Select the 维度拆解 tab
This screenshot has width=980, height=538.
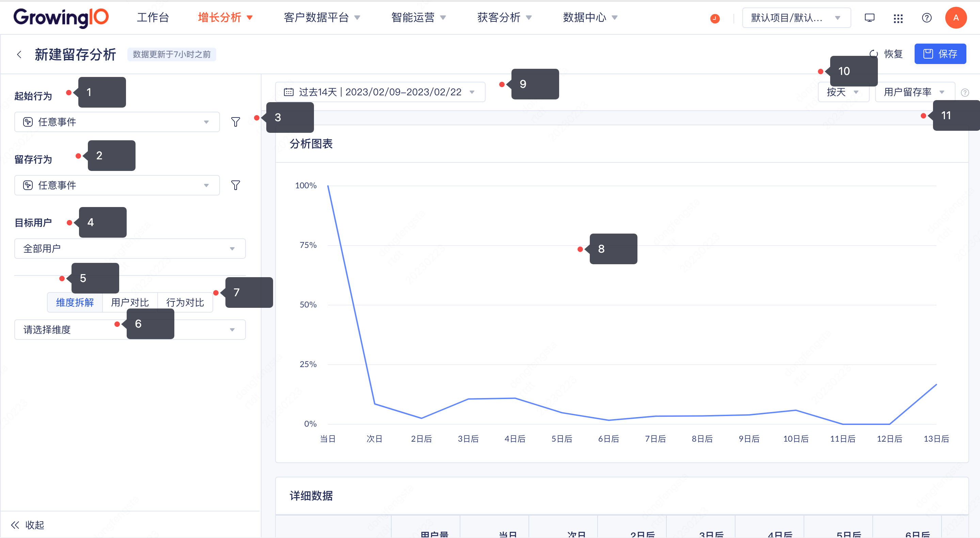[75, 302]
